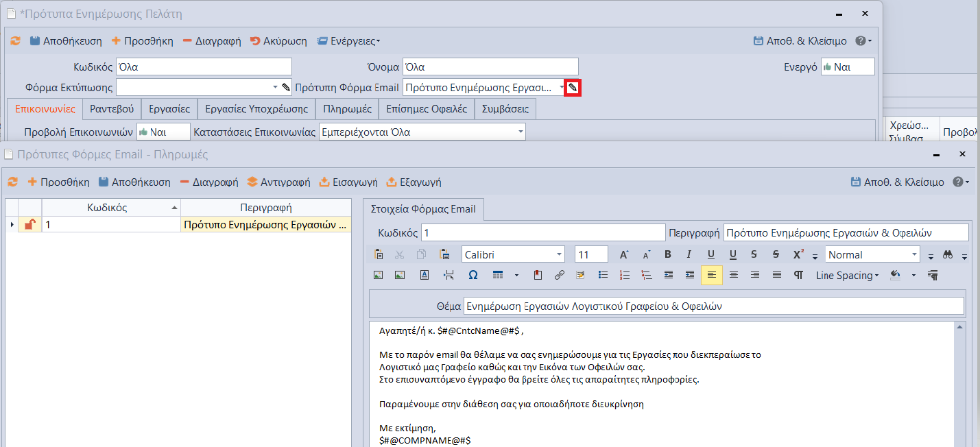This screenshot has height=447, width=980.
Task: Toggle show paragraph marks (¶)
Action: (x=798, y=275)
